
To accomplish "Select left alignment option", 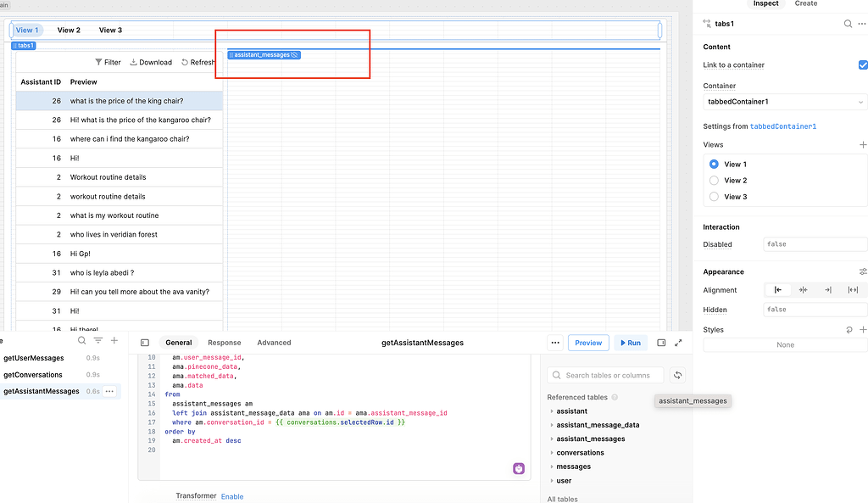I will pos(778,290).
